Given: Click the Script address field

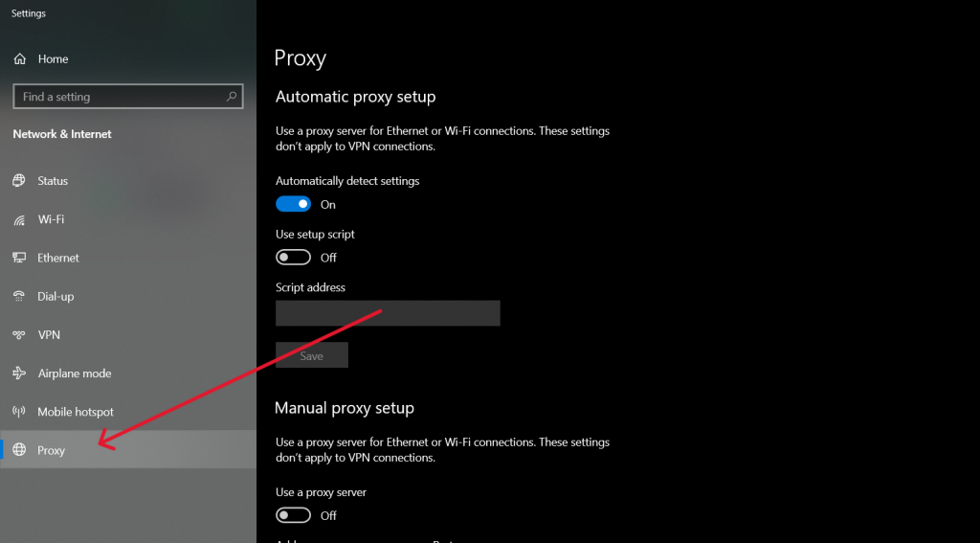Looking at the screenshot, I should pyautogui.click(x=388, y=313).
